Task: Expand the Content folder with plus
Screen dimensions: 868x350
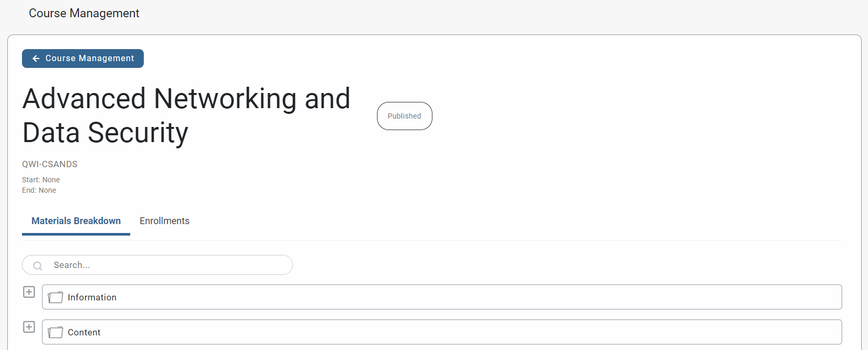Action: coord(29,327)
